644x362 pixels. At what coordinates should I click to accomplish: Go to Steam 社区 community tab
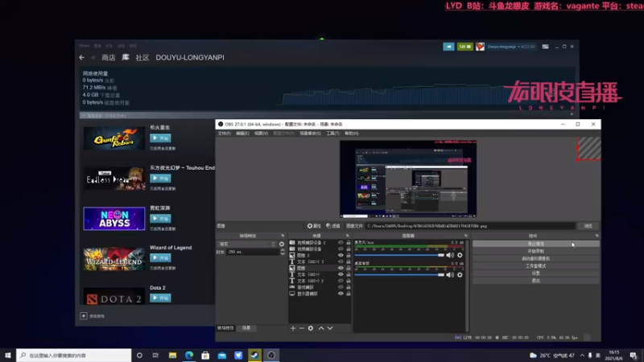142,57
